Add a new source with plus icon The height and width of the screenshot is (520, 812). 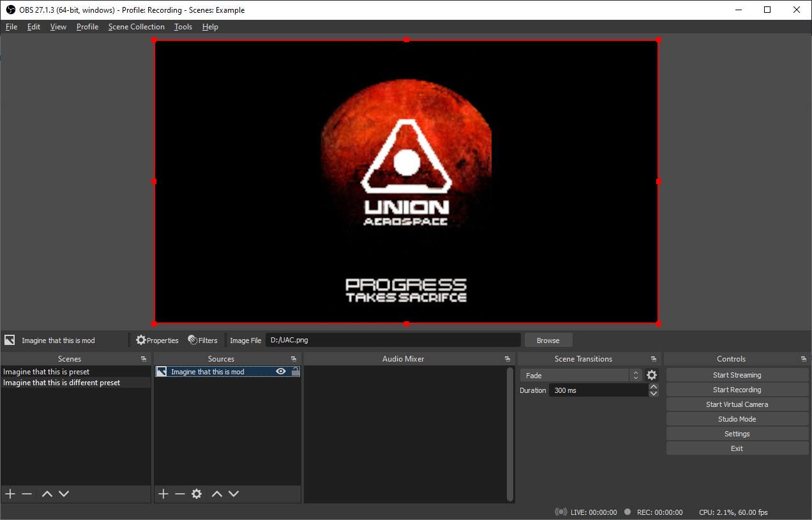click(x=163, y=494)
